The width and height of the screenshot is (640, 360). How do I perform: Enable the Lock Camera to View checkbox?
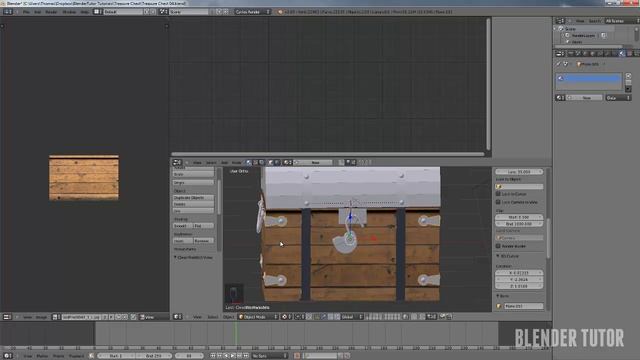coord(498,202)
